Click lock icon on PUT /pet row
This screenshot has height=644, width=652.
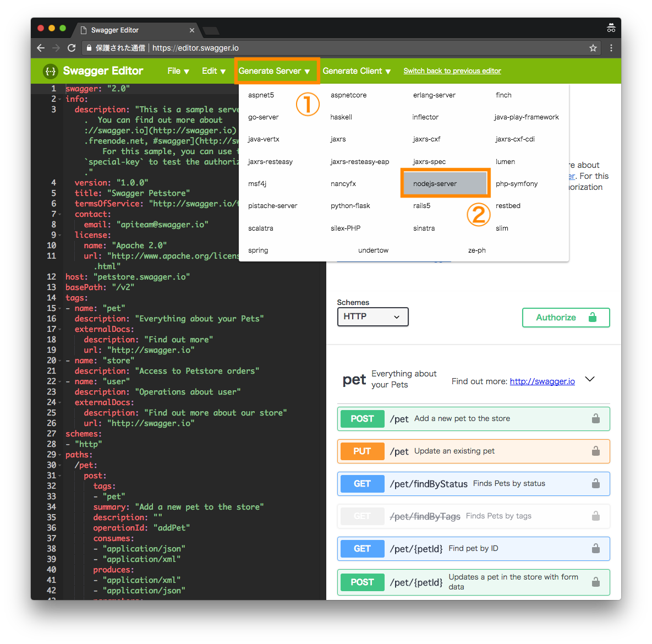pos(595,451)
